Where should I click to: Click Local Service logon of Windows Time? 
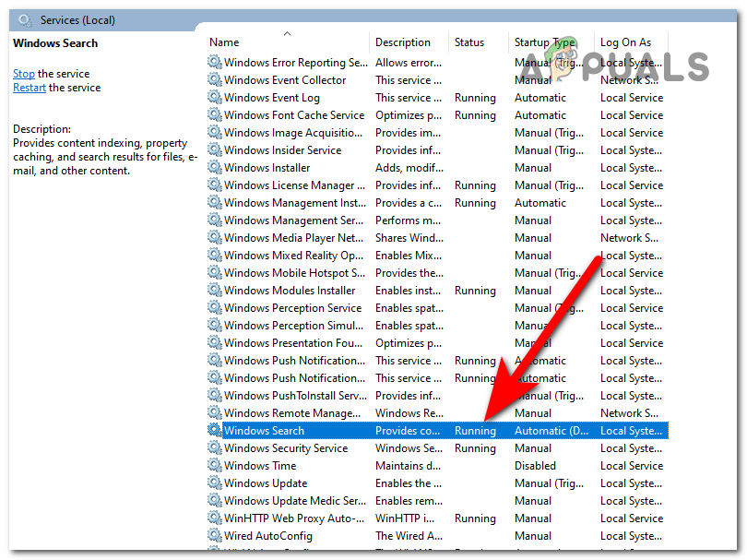pyautogui.click(x=632, y=466)
